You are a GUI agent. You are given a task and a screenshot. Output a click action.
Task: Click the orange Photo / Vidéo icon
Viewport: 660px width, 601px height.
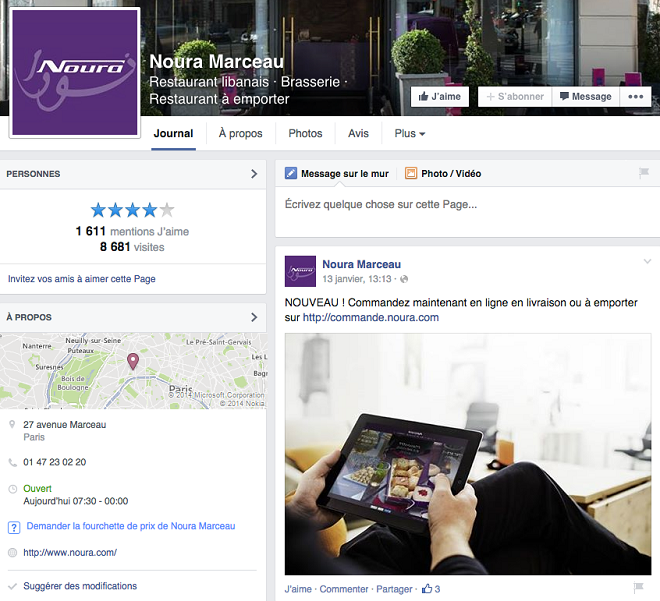pyautogui.click(x=411, y=173)
